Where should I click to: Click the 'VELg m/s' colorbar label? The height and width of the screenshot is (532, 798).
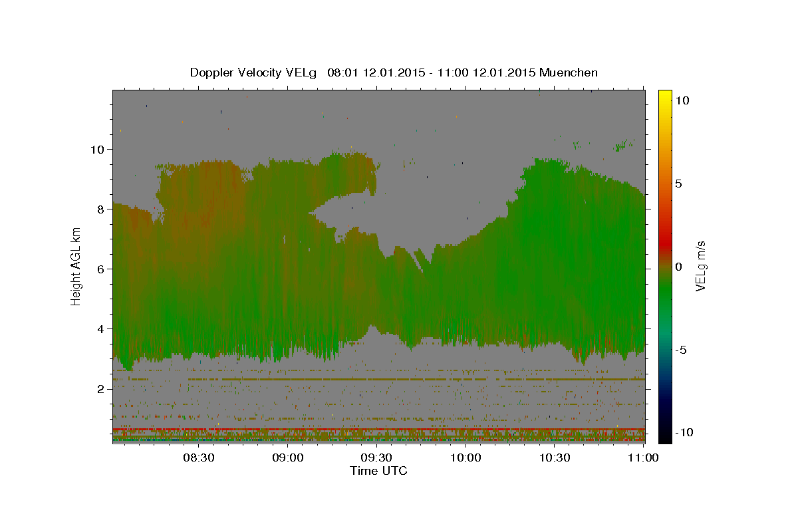click(x=700, y=267)
